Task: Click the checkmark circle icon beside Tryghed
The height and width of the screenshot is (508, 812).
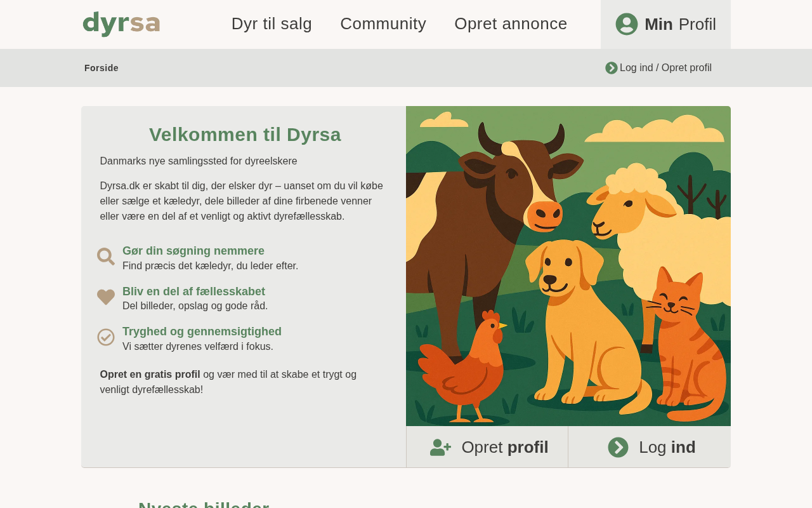Action: pyautogui.click(x=106, y=337)
